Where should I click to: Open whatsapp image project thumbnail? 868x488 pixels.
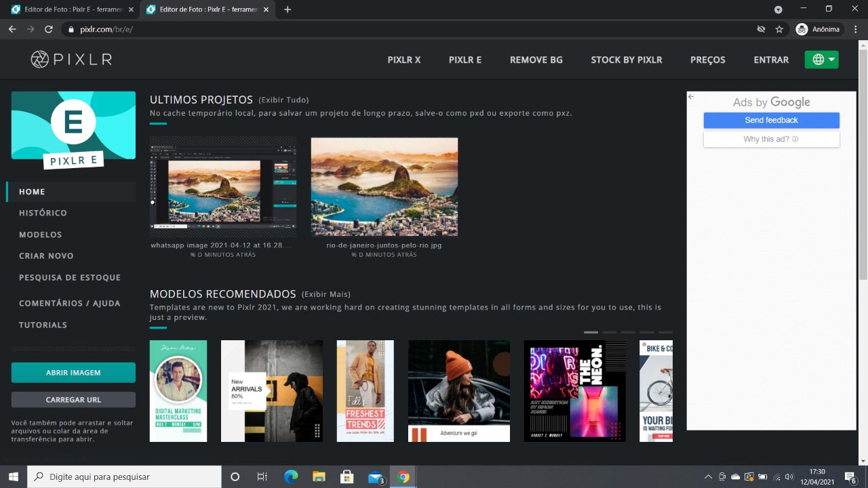click(223, 187)
